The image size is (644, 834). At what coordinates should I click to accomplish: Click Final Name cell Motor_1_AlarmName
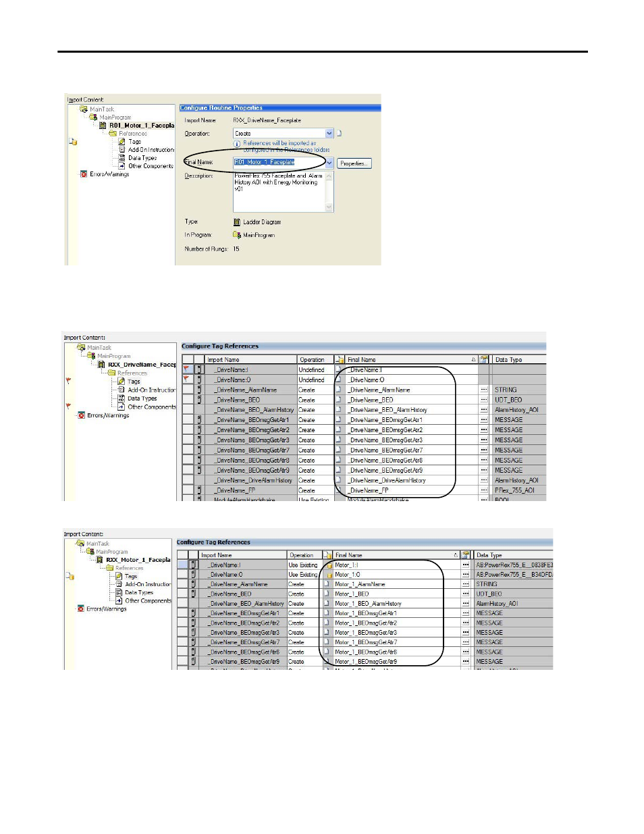point(396,584)
